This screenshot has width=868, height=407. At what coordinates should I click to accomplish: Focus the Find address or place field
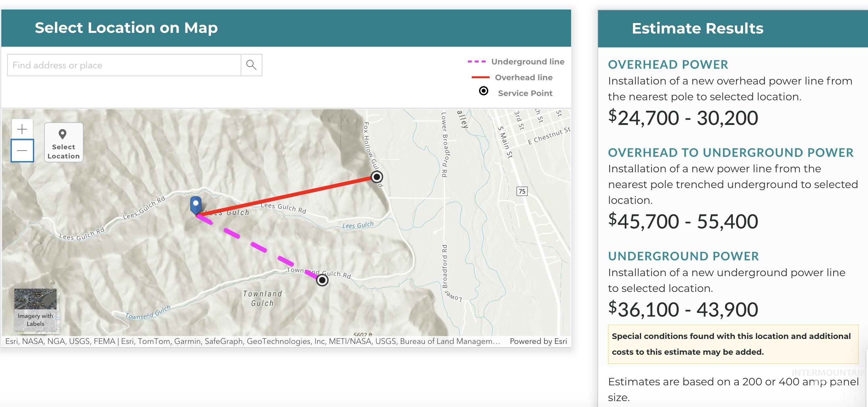(x=124, y=65)
